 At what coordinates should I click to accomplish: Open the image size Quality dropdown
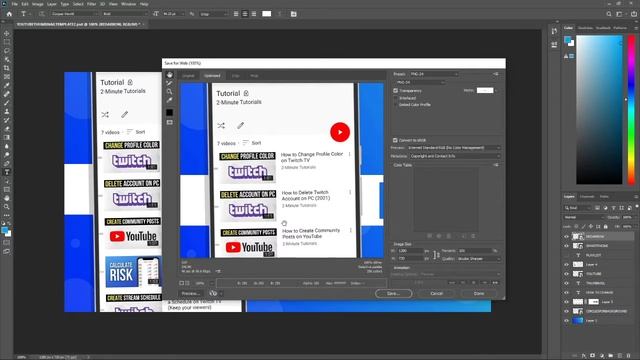click(x=479, y=259)
